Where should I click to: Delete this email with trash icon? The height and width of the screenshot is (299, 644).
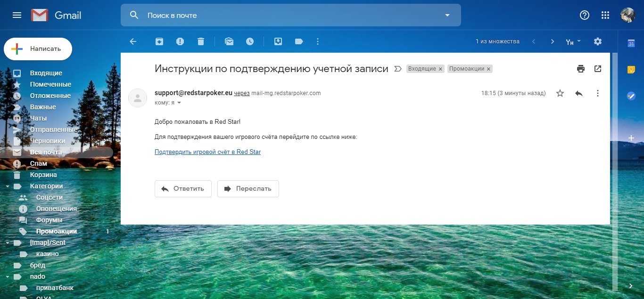201,41
